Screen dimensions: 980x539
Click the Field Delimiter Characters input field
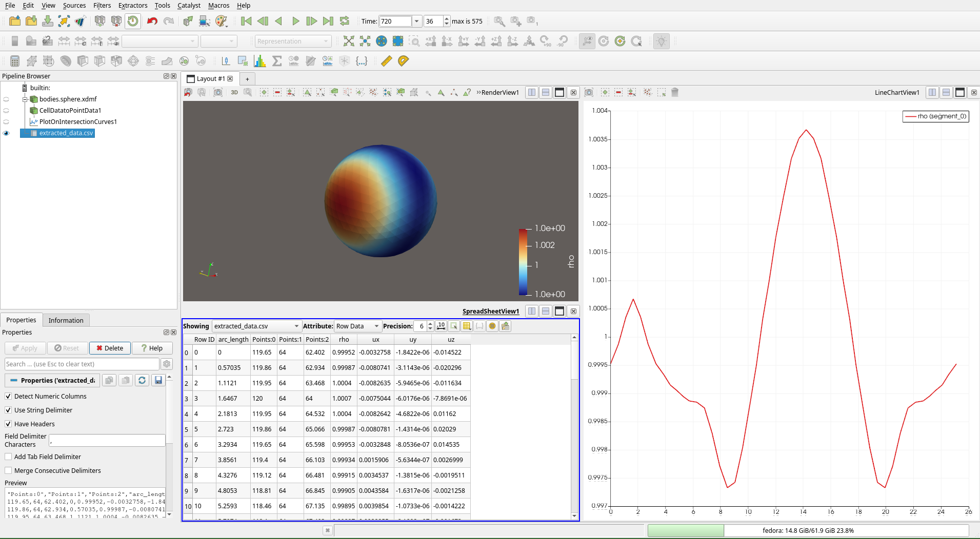tap(107, 441)
